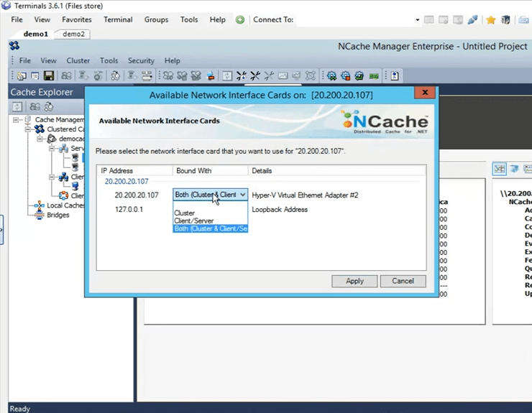Choose Client/Server from the dropdown list
The image size is (532, 413).
pyautogui.click(x=211, y=221)
